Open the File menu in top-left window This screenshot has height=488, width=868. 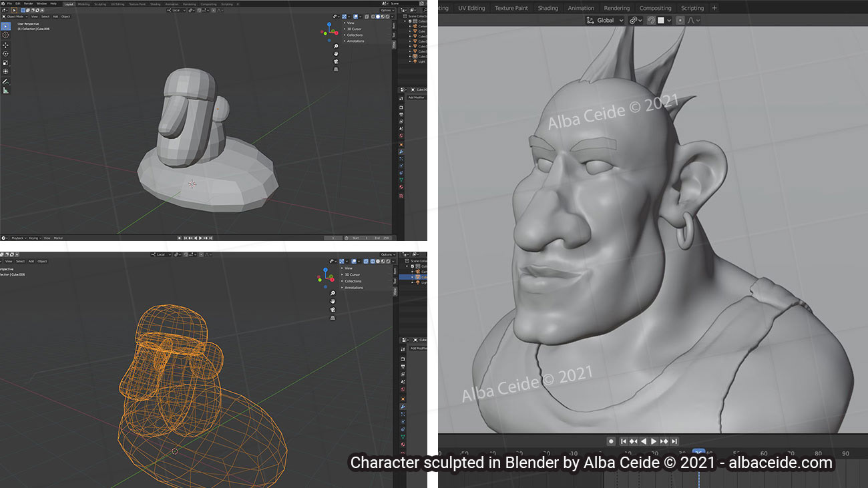(9, 3)
